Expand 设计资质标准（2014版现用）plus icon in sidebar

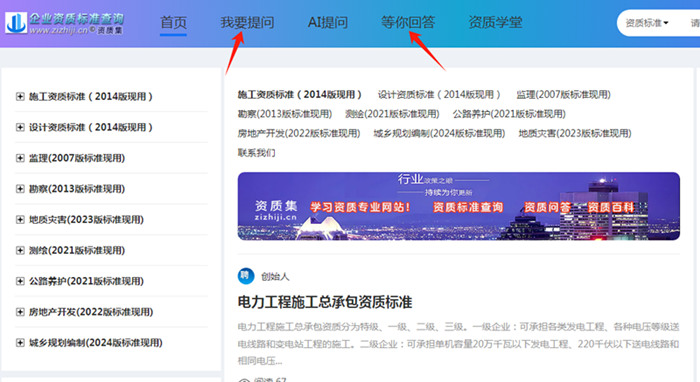20,127
